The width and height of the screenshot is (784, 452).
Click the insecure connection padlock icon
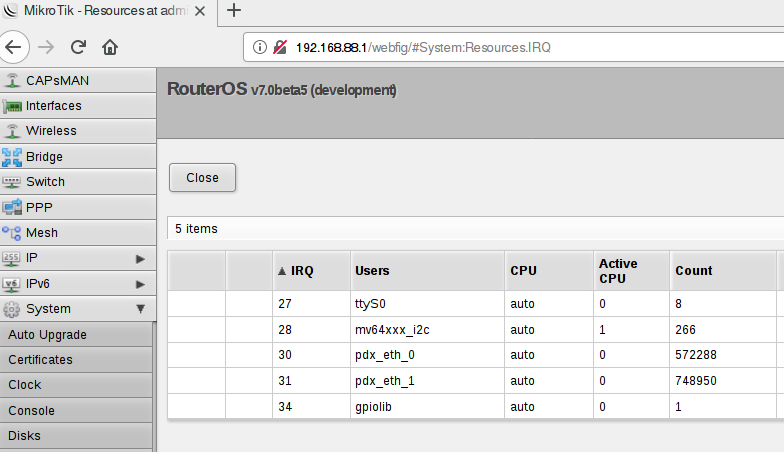tap(280, 48)
